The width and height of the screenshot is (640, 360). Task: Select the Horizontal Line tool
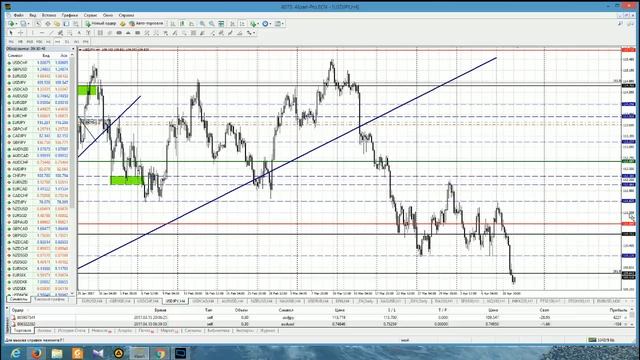pos(42,33)
